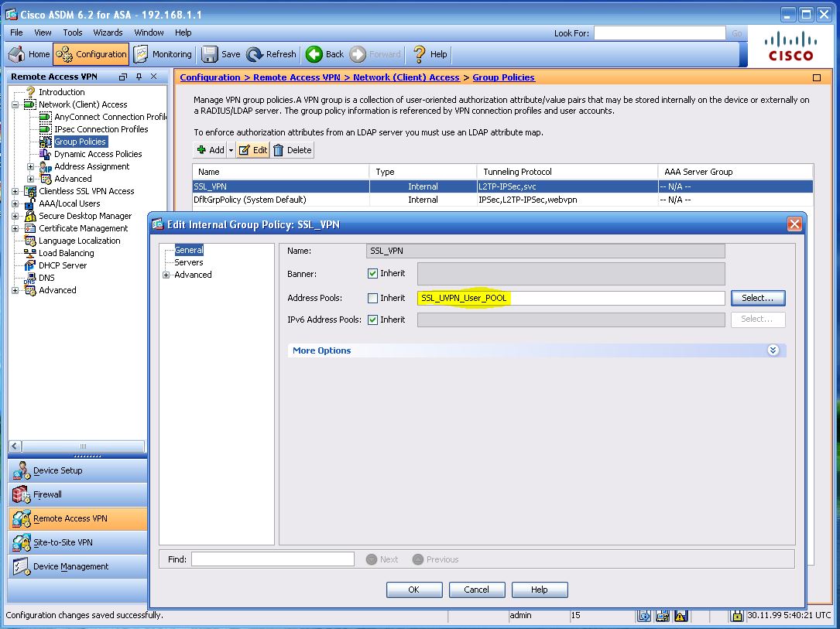Expand Secure Desktop Manager node
The width and height of the screenshot is (840, 629).
[x=15, y=216]
